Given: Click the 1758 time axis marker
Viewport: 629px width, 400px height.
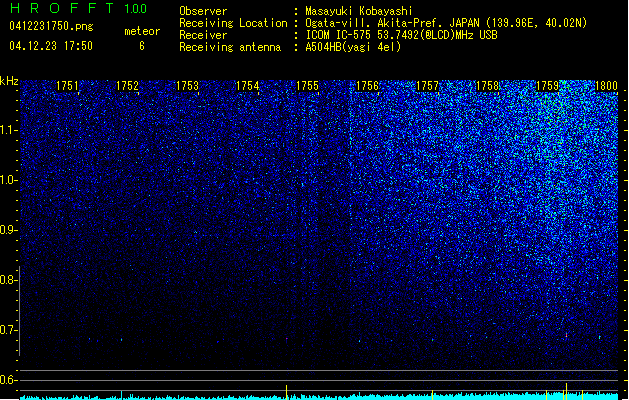Looking at the screenshot, I should [487, 86].
